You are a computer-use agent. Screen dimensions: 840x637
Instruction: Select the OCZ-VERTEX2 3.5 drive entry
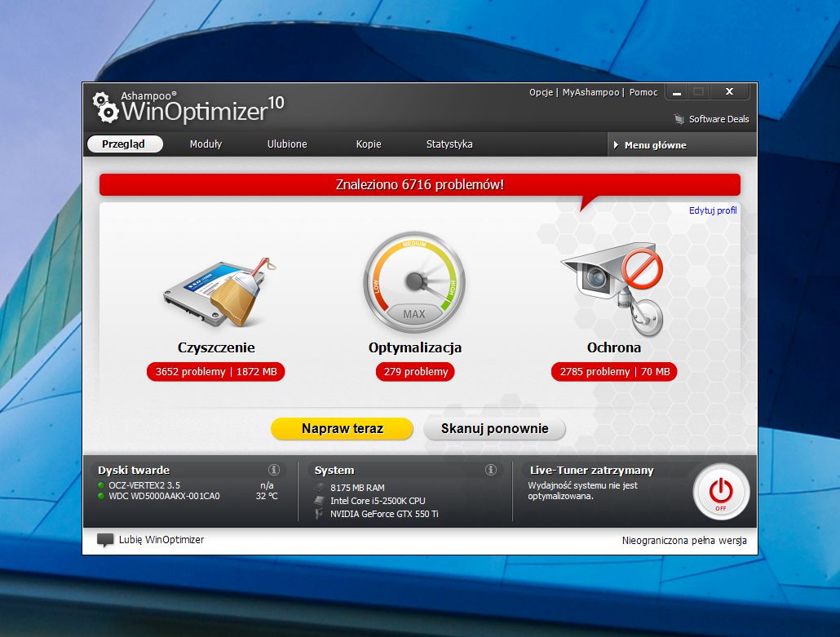(x=144, y=485)
